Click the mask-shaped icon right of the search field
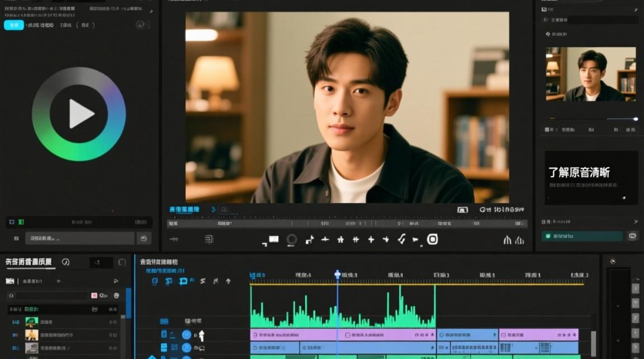The image size is (644, 359). (116, 296)
